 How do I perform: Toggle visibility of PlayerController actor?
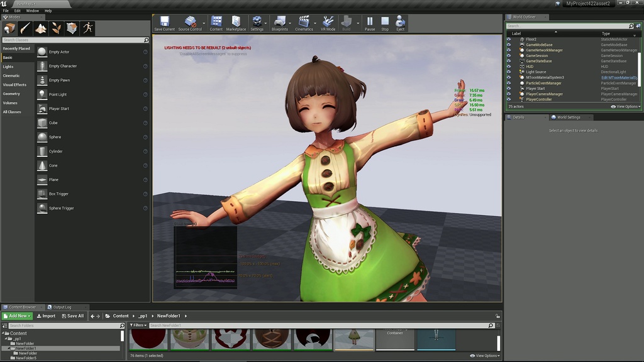[509, 99]
